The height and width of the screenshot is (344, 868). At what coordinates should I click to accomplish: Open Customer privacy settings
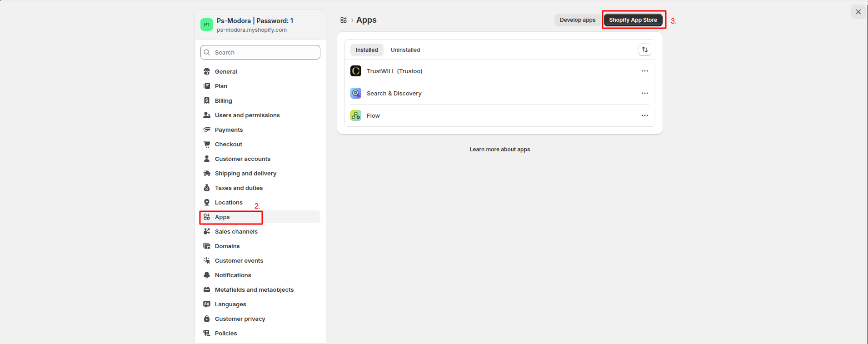click(260, 319)
